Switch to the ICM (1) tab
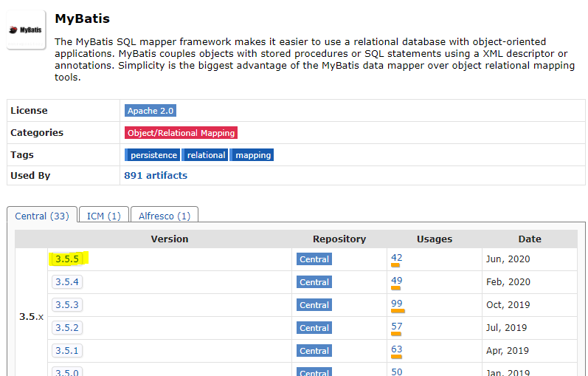 pyautogui.click(x=104, y=216)
